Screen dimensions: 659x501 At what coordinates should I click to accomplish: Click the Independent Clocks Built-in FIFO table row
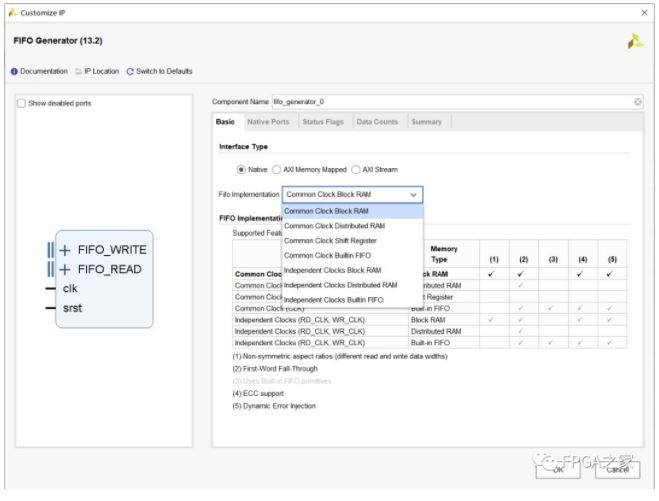coord(430,343)
